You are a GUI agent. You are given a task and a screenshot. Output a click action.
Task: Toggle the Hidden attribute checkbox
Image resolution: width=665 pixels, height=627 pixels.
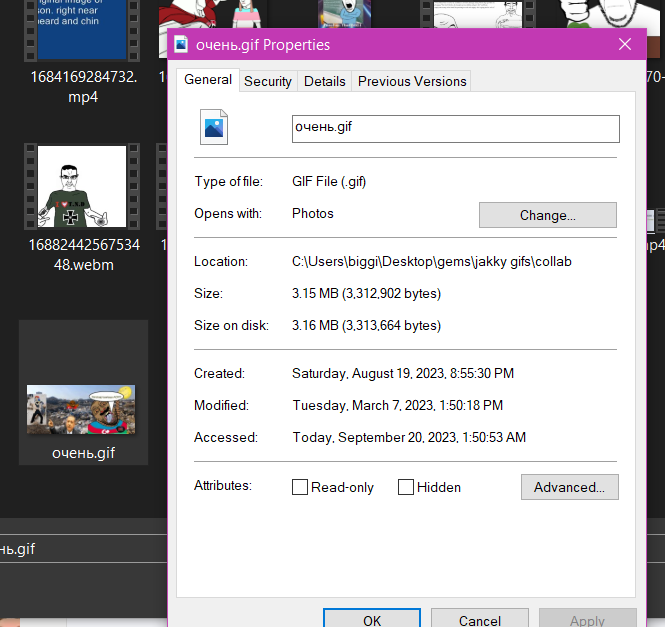tap(406, 487)
